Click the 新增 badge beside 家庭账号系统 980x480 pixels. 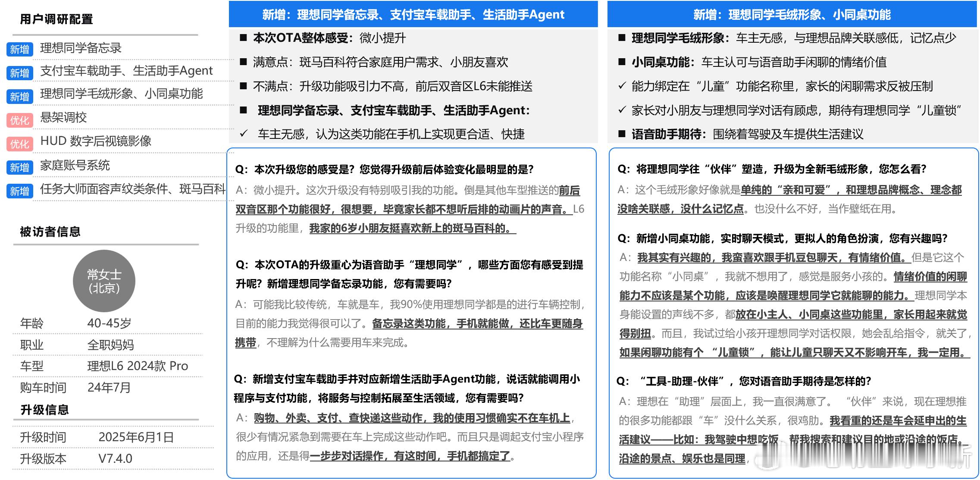[x=20, y=167]
